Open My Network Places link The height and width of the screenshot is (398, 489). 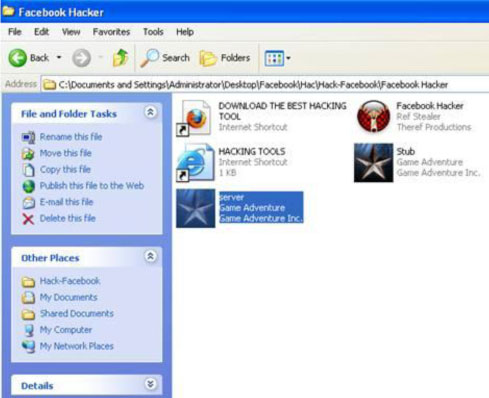point(77,346)
